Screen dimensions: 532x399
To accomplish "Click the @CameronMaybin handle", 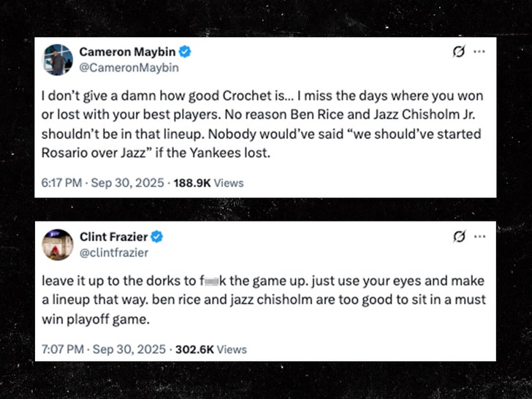I will click(129, 67).
